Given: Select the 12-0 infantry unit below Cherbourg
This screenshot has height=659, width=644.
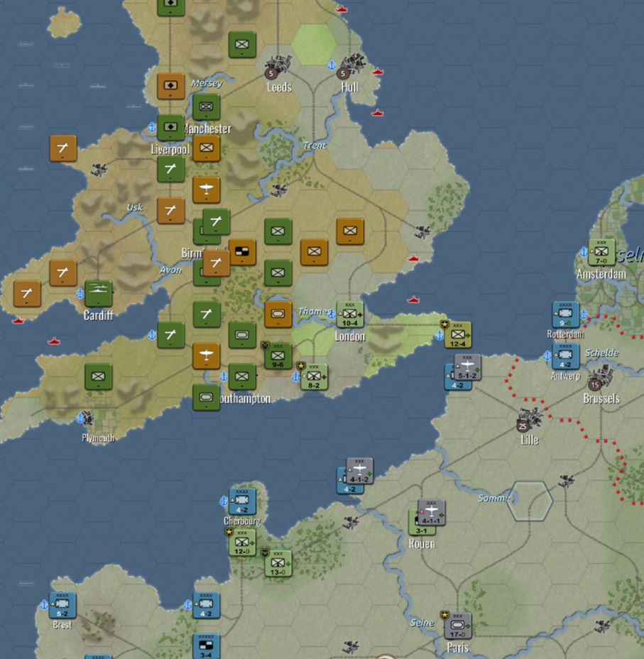Looking at the screenshot, I should pos(242,543).
